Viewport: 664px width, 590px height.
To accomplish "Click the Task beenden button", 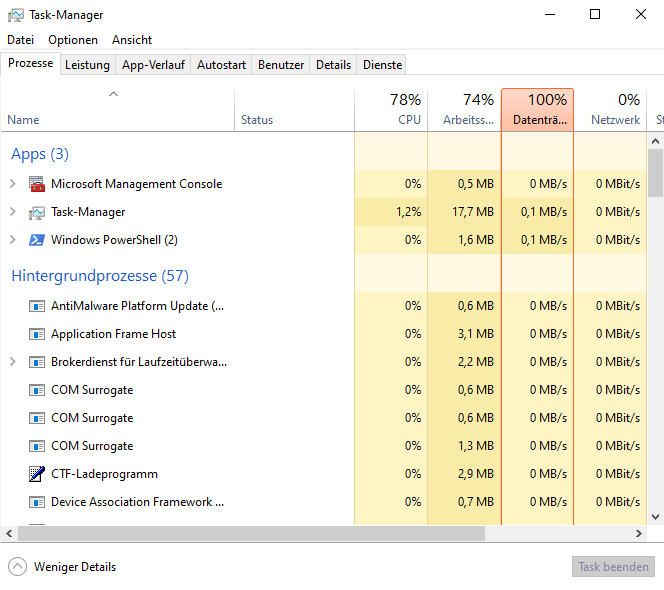I will pos(613,567).
